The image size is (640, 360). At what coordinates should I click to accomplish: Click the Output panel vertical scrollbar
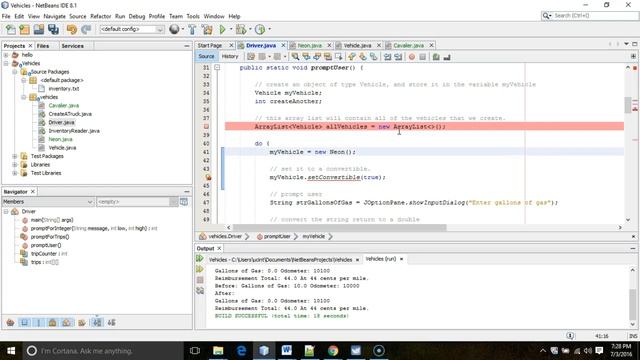[x=633, y=297]
